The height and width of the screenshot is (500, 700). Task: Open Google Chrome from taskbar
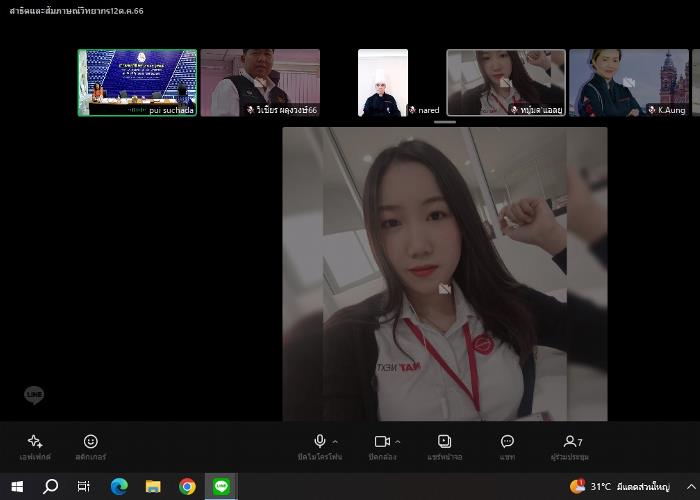point(187,487)
